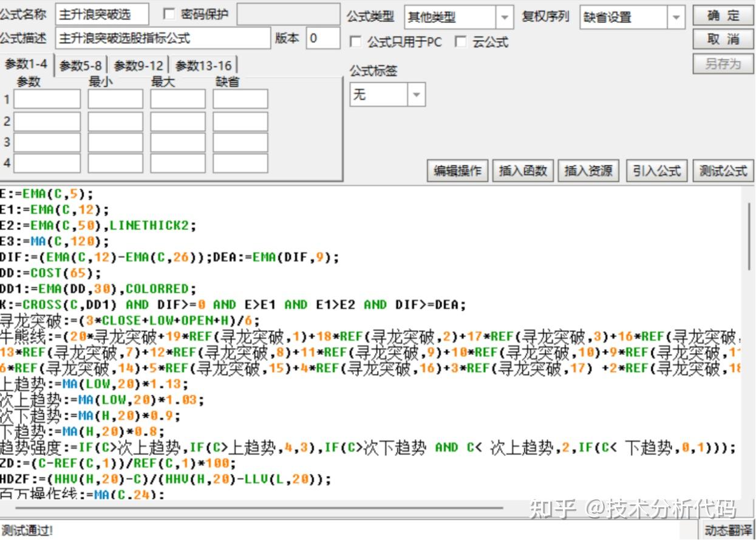Click code line starting K:=CROSS(C,DD1)
Screen dimensions: 756x540
pos(233,305)
